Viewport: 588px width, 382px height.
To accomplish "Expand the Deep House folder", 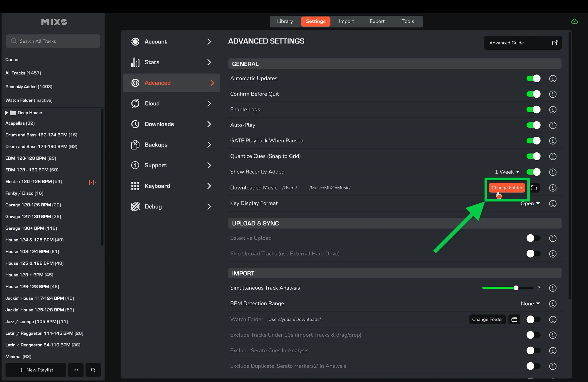I will click(6, 113).
